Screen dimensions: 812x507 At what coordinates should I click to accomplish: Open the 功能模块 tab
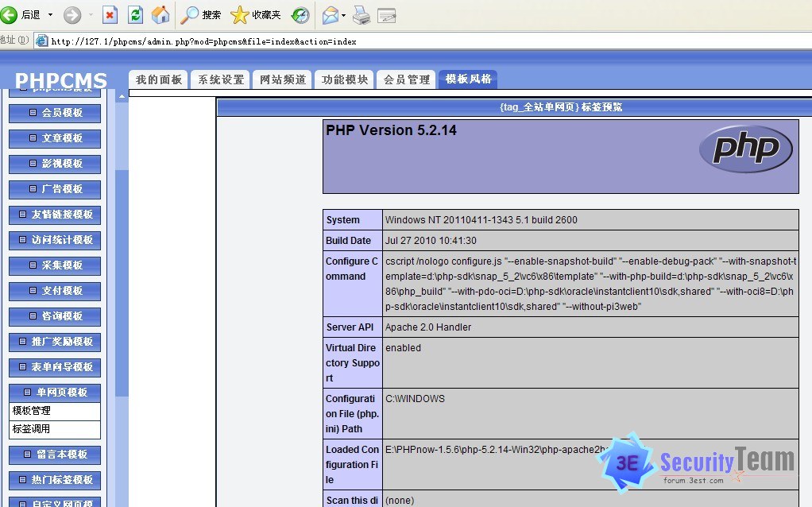345,79
